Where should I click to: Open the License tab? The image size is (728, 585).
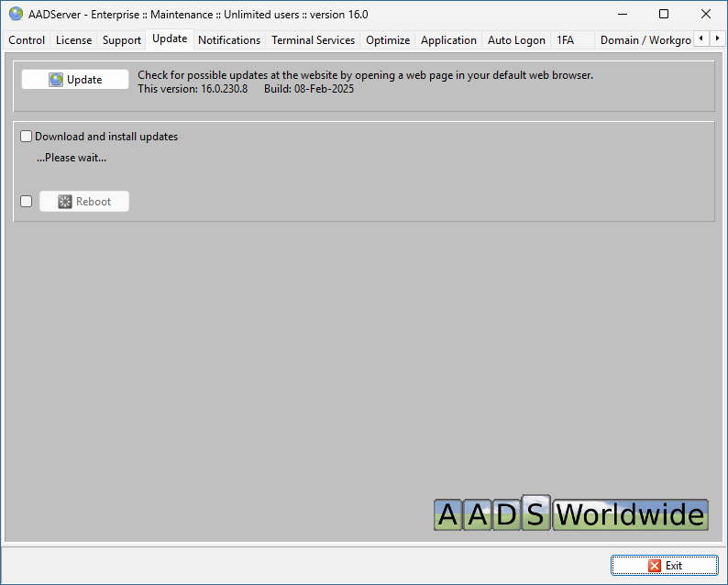(73, 40)
